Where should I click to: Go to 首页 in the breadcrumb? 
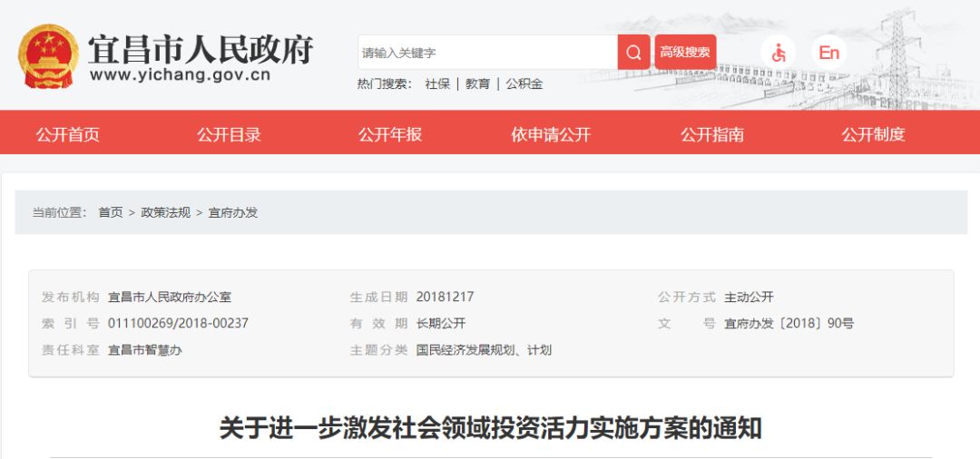tap(111, 212)
